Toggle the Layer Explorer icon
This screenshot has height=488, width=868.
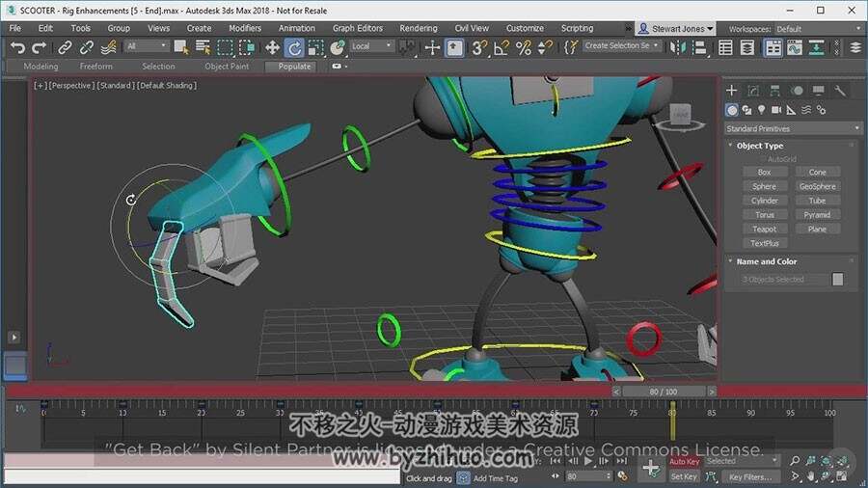coord(747,48)
